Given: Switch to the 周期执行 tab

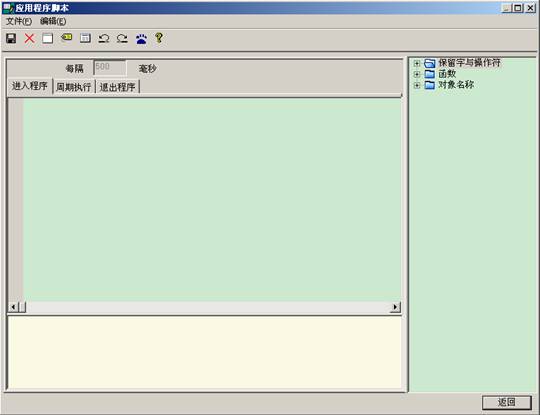Looking at the screenshot, I should coord(73,87).
